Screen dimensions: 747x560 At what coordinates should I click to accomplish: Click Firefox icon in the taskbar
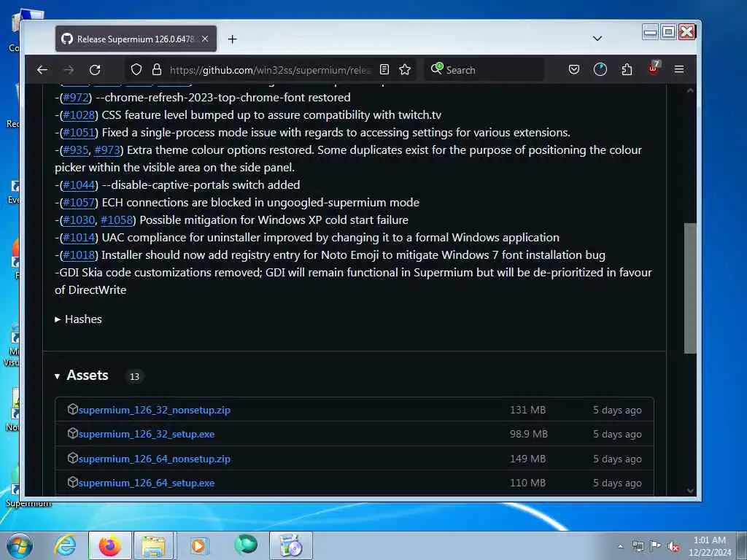point(109,545)
